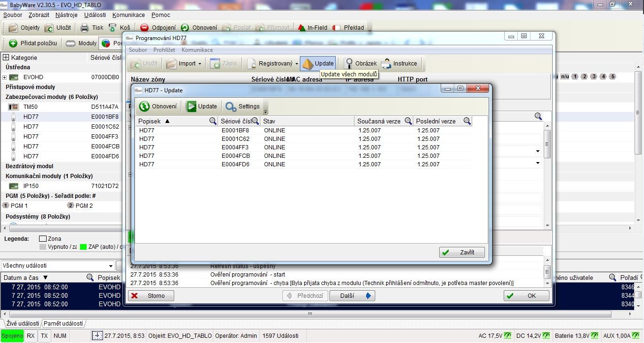Open Settings gear in the update dialog

(x=231, y=106)
